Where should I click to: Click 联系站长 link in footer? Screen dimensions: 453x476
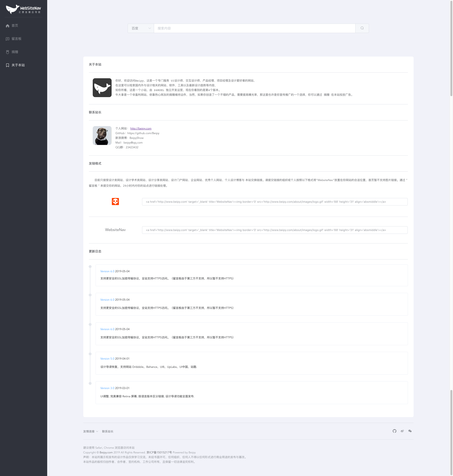pyautogui.click(x=107, y=431)
